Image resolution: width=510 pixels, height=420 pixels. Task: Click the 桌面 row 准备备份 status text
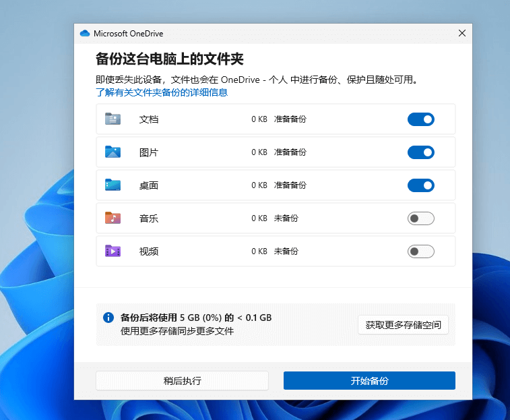point(290,185)
